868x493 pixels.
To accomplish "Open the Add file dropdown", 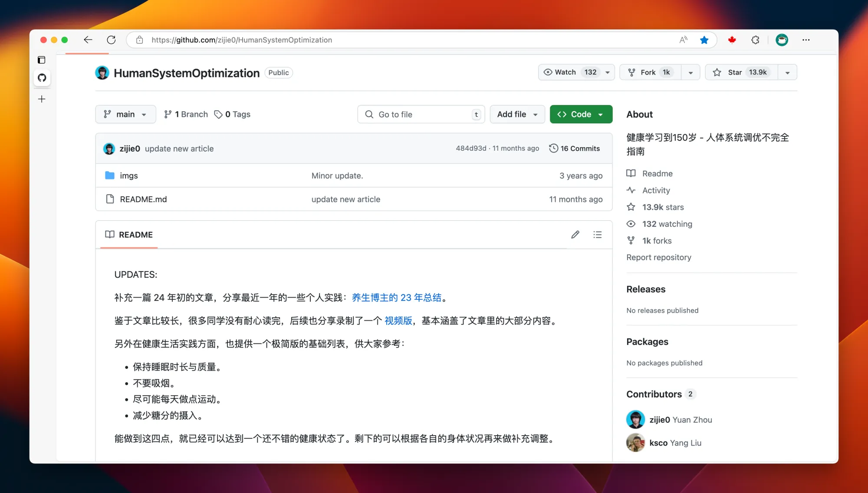I will pyautogui.click(x=517, y=114).
